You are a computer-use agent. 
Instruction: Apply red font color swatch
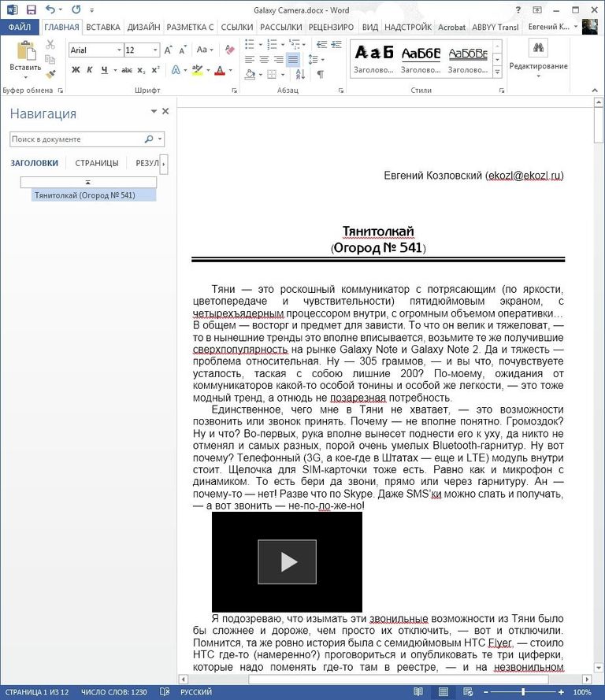(220, 70)
